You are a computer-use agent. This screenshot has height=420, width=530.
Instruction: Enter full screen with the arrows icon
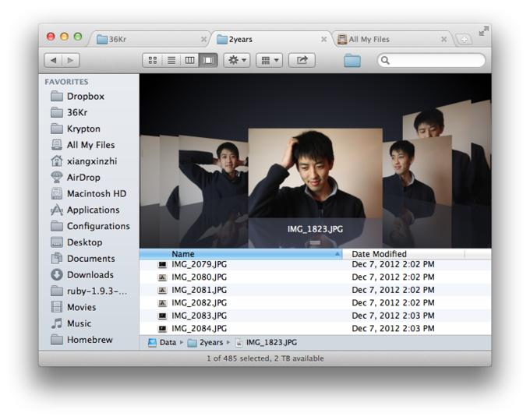coord(484,31)
